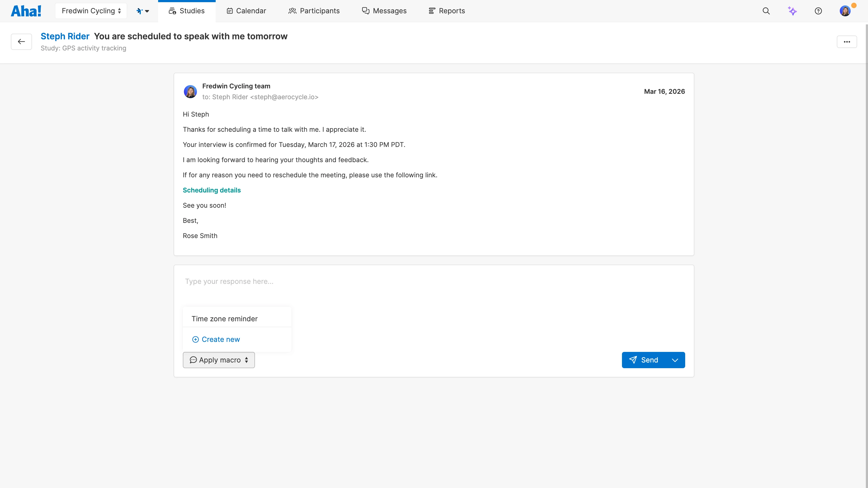Viewport: 868px width, 488px height.
Task: Select the Time zone reminder macro
Action: [x=224, y=319]
